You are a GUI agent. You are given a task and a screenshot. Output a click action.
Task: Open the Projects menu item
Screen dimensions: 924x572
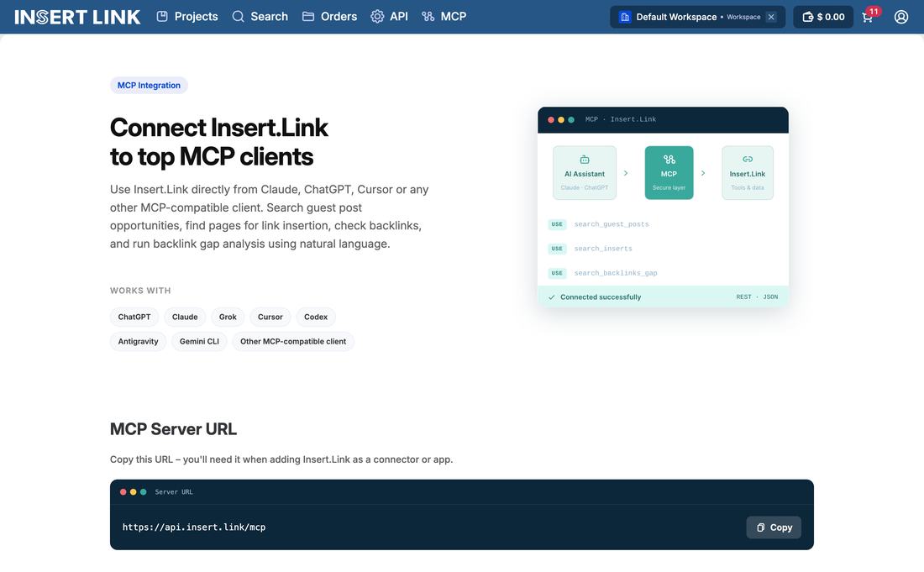[x=187, y=17]
